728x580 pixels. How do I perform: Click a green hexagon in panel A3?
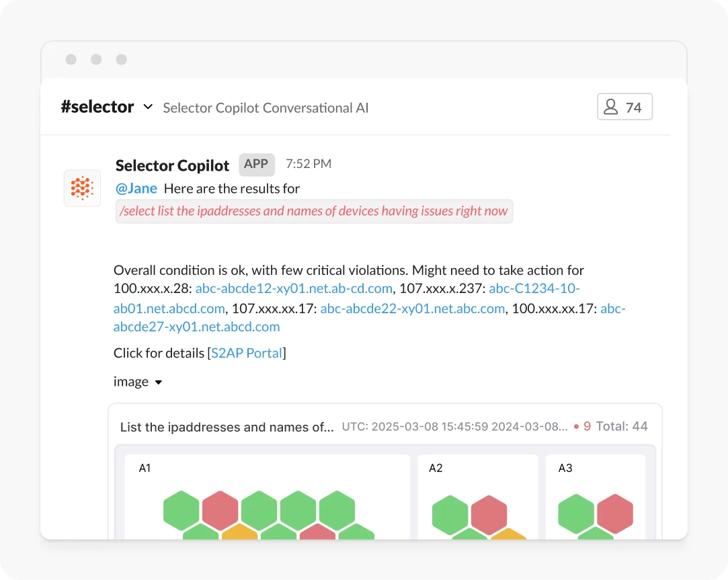(x=576, y=514)
